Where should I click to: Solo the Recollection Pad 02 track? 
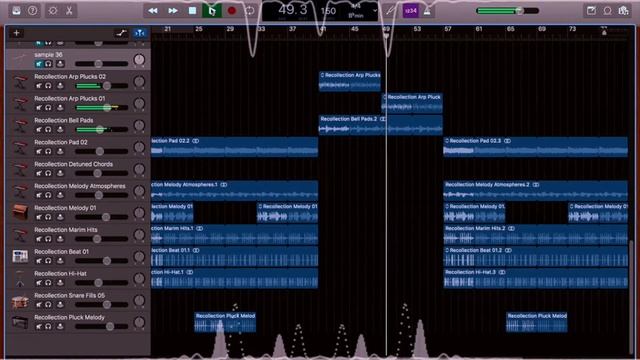(x=48, y=151)
